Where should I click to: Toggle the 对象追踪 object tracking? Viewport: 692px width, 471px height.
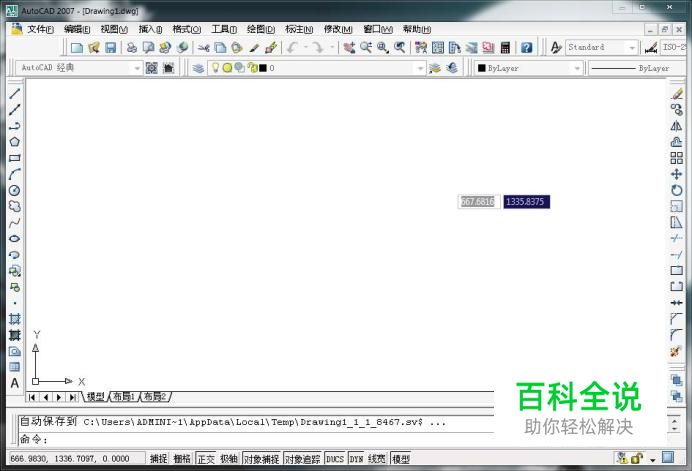click(x=302, y=459)
